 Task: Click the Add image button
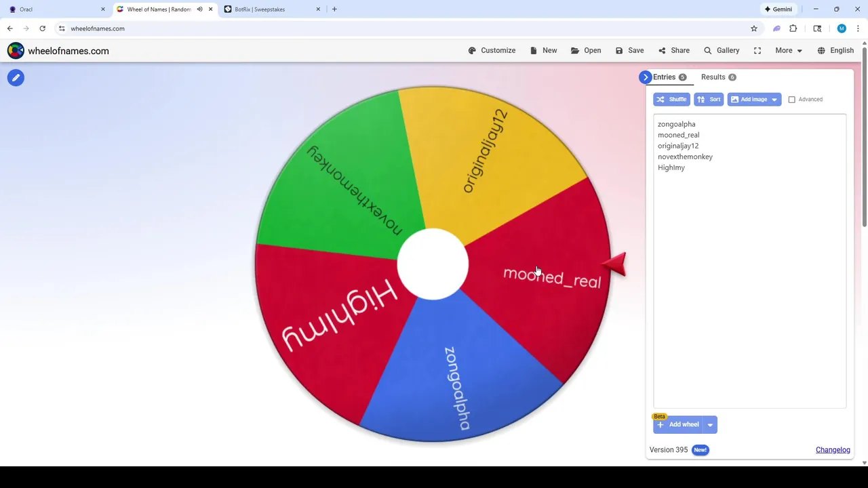click(748, 100)
